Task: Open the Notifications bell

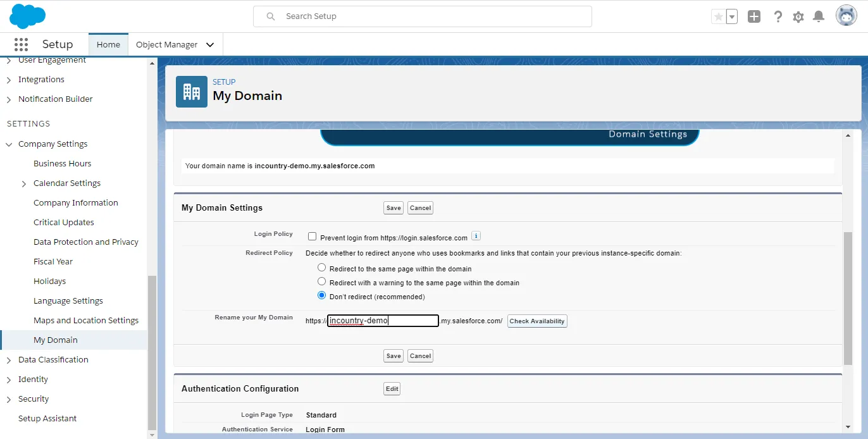Action: tap(819, 16)
